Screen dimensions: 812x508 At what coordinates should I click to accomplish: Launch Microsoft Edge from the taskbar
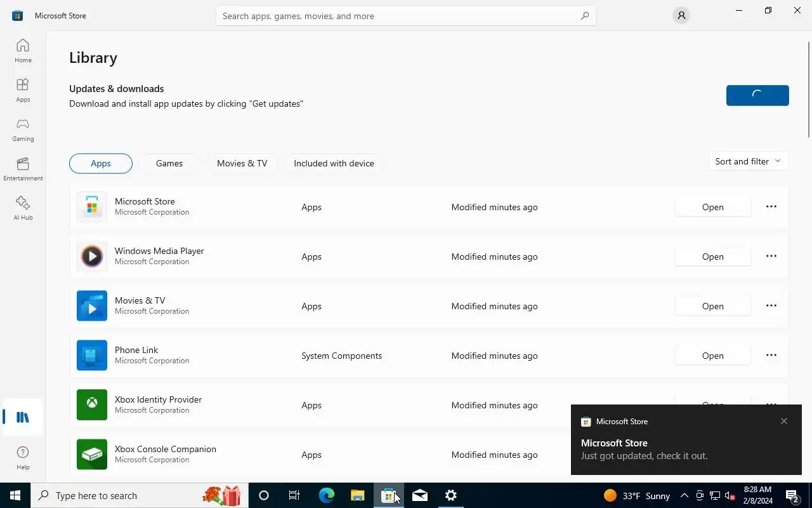[x=326, y=495]
